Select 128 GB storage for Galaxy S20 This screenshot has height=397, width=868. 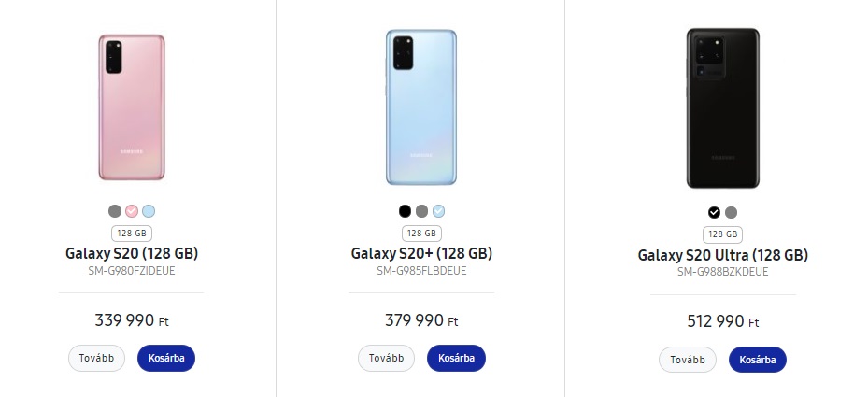132,234
